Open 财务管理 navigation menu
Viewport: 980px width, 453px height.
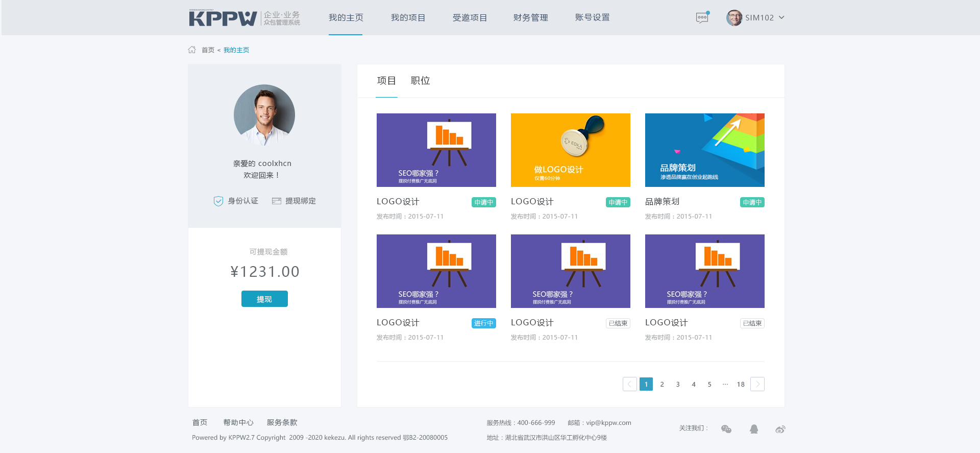[531, 17]
